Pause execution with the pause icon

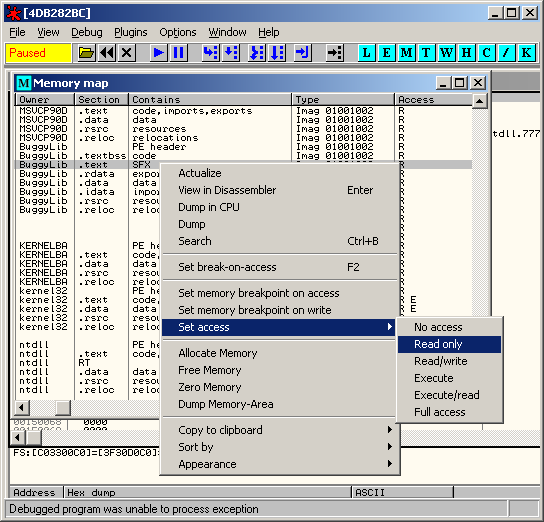point(179,53)
